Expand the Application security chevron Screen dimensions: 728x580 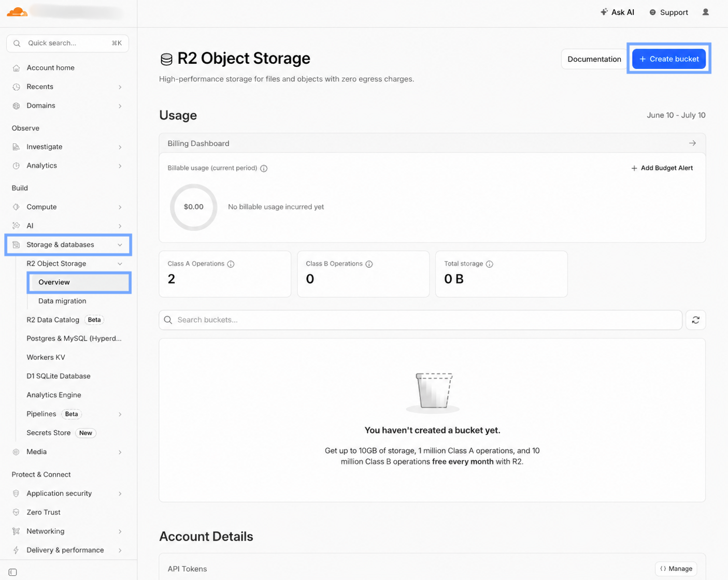pyautogui.click(x=120, y=494)
